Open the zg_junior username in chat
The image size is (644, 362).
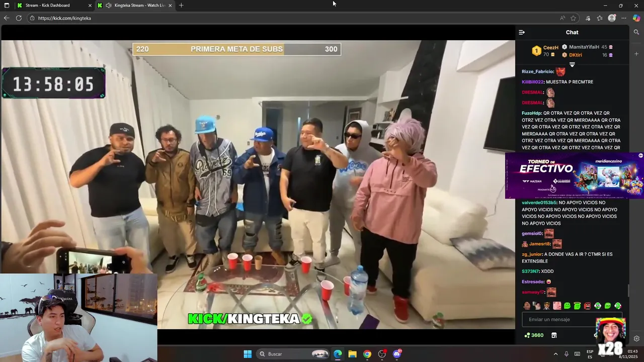pos(532,254)
